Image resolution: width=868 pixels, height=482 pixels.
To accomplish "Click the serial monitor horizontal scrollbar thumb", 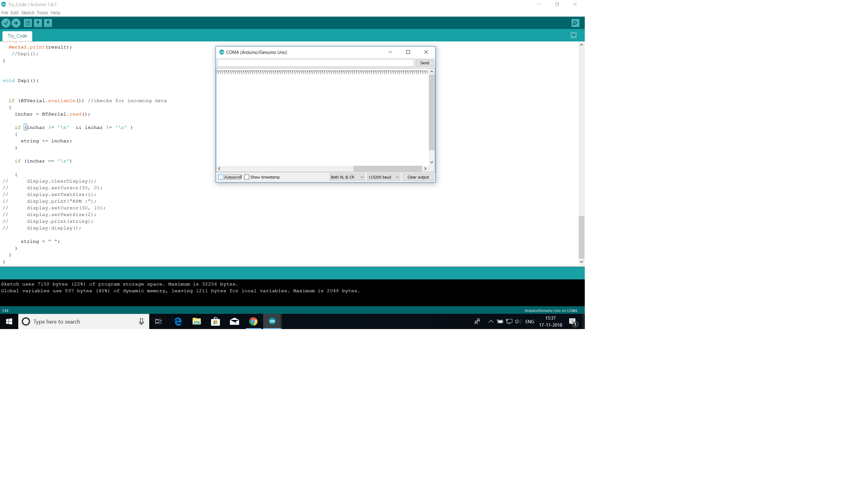I will pos(387,168).
